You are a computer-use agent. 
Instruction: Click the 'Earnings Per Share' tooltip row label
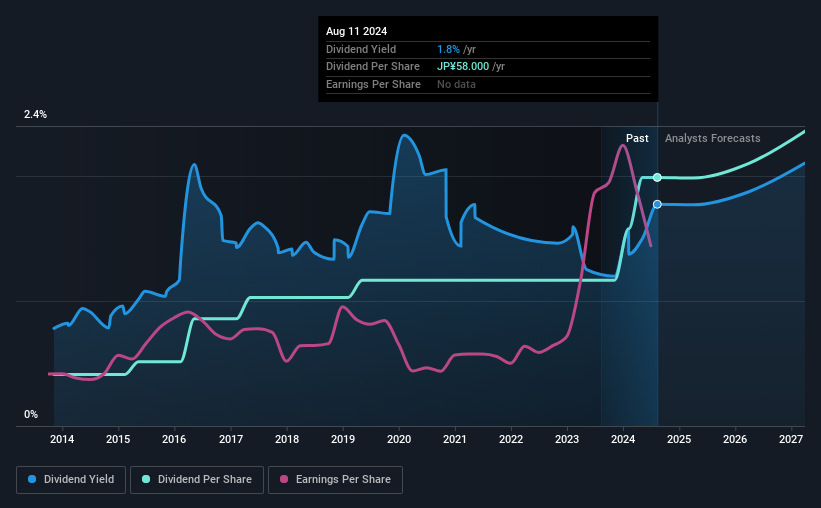373,84
